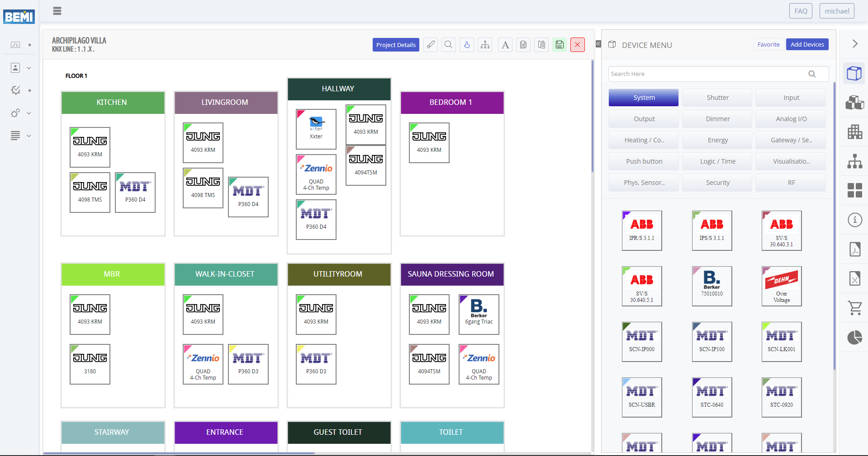Viewport: 868px width, 456px height.
Task: Select the Logic / Time category tab
Action: pos(717,161)
